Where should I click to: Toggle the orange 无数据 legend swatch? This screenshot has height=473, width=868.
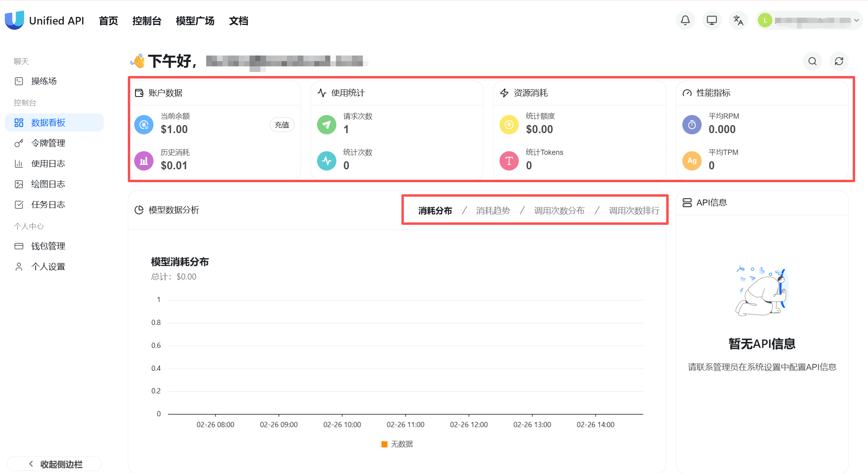(x=384, y=444)
